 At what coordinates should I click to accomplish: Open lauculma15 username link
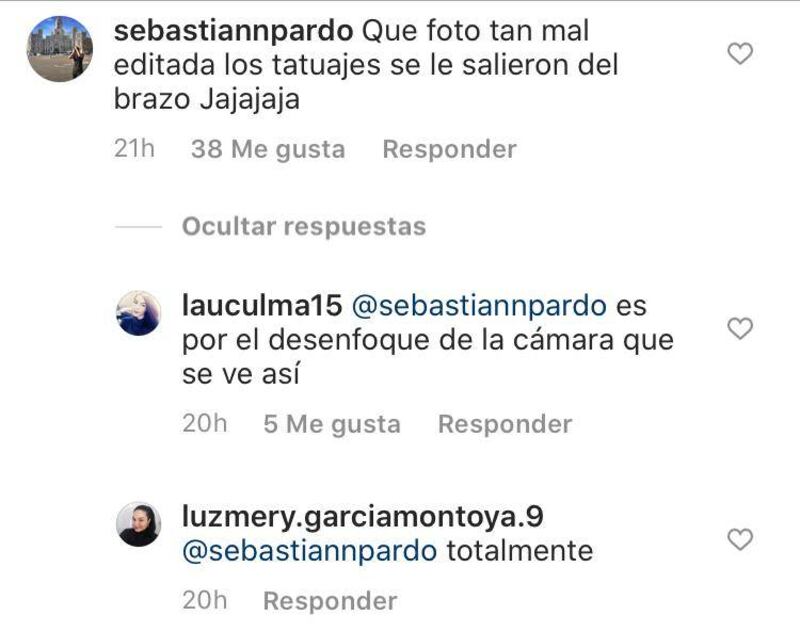pos(262,306)
